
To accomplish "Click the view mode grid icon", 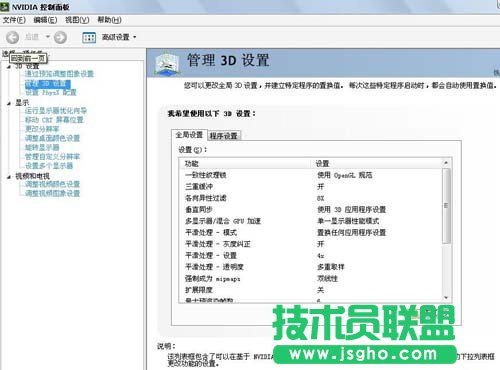I will tap(89, 37).
